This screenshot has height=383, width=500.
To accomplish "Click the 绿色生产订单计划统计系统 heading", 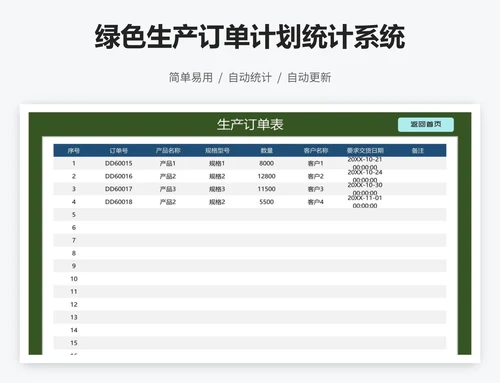I will [x=250, y=37].
